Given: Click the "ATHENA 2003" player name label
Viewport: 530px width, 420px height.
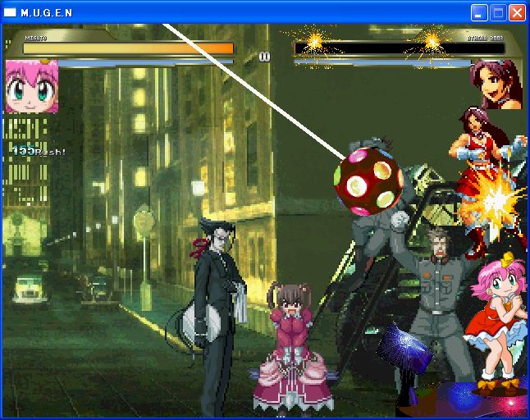Looking at the screenshot, I should pyautogui.click(x=486, y=39).
